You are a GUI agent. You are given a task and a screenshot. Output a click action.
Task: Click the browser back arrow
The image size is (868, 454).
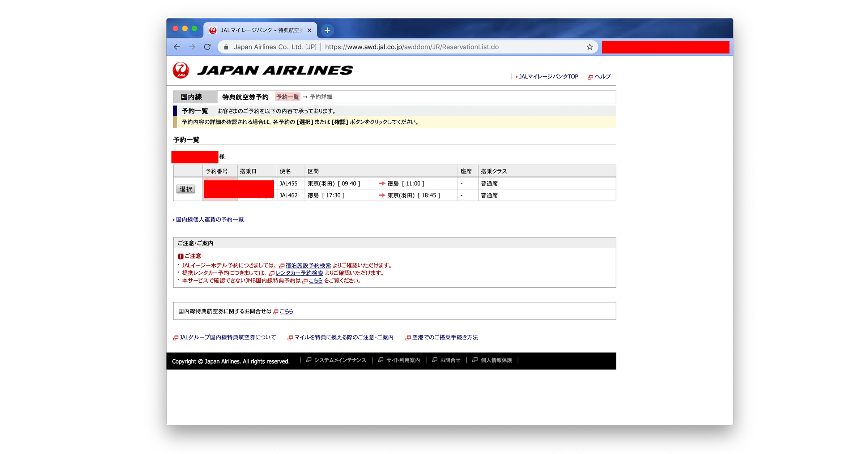(x=177, y=47)
